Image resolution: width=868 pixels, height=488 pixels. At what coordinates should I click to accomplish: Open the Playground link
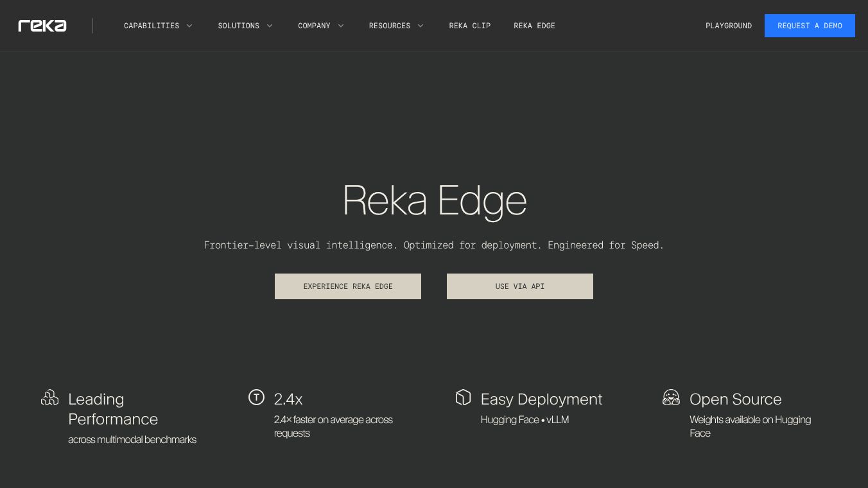(x=729, y=26)
